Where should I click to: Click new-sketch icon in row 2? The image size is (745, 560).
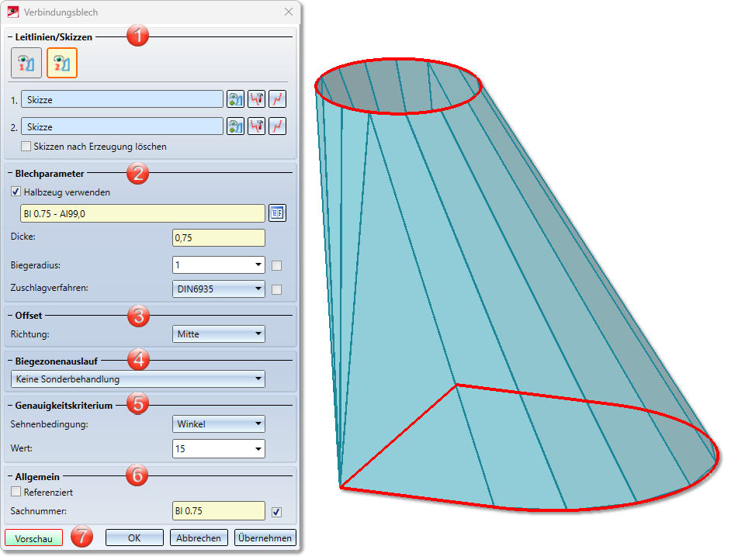point(278,126)
